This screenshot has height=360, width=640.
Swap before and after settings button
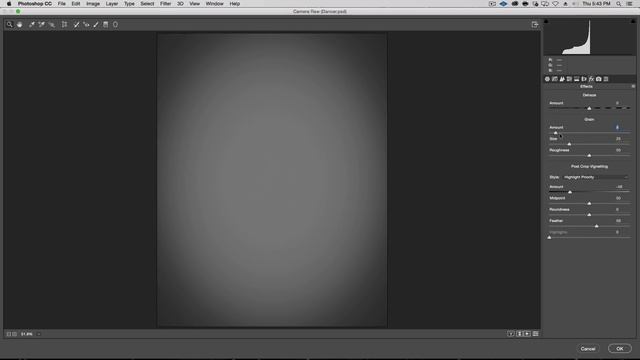pyautogui.click(x=519, y=334)
